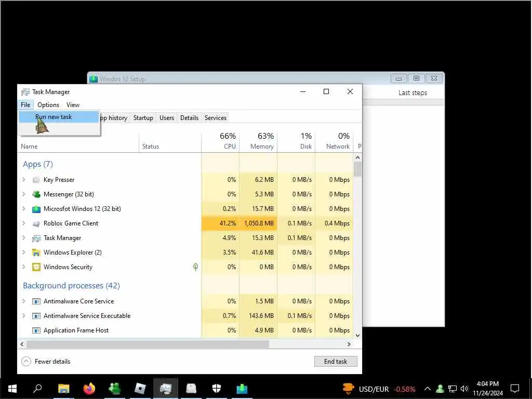Collapse with Fewer details
532x399 pixels.
click(46, 362)
